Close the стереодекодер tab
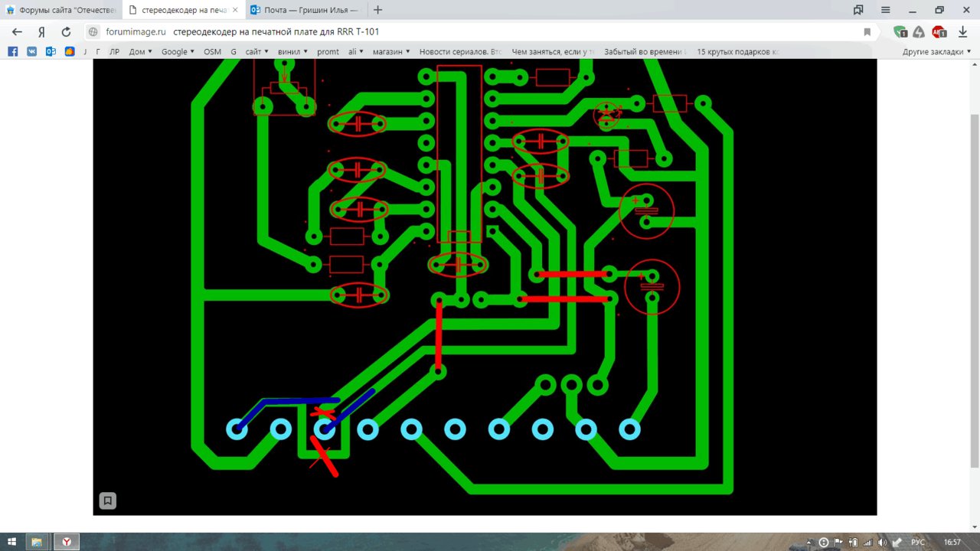Viewport: 980px width, 551px height. 235,10
